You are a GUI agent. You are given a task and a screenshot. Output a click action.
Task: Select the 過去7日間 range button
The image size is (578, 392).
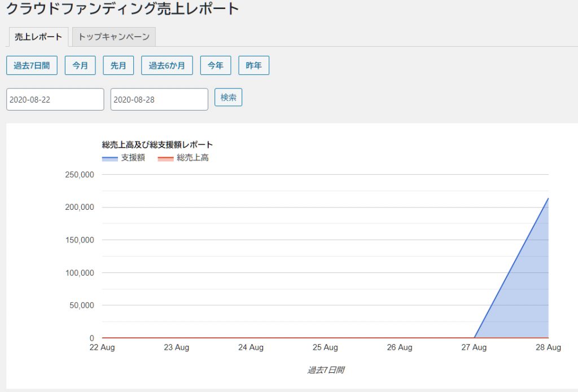[32, 65]
